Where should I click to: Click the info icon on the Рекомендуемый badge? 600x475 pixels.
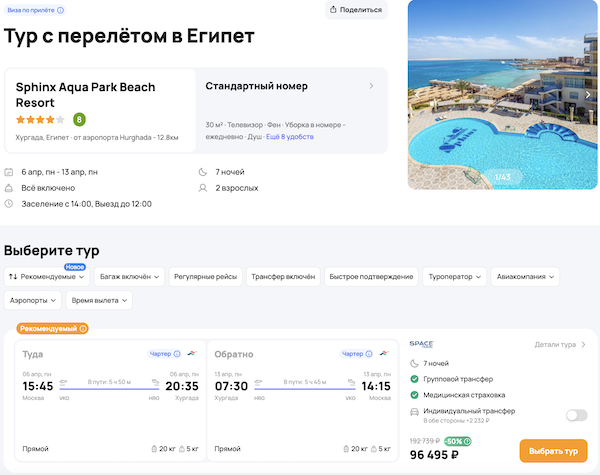[x=83, y=328]
